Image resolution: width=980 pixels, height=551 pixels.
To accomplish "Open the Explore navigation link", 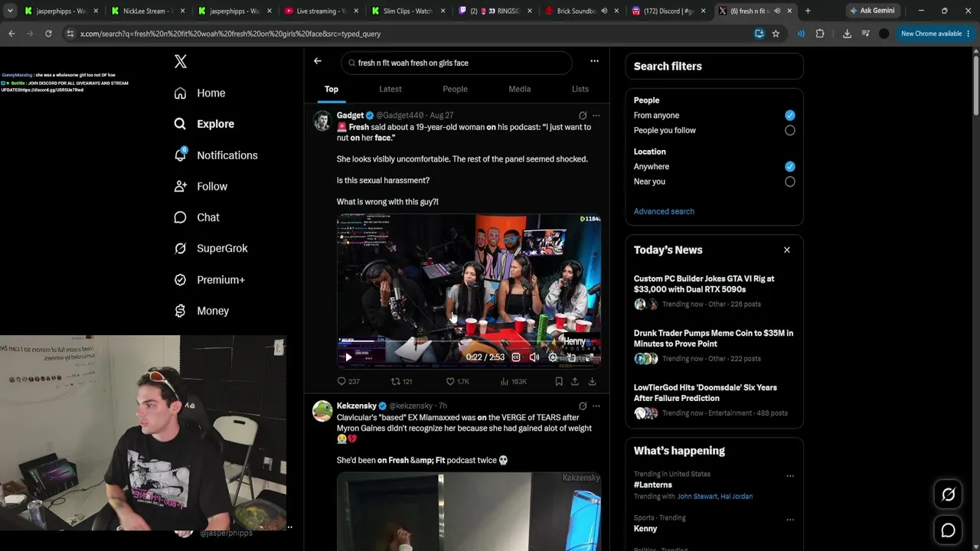I will point(204,124).
